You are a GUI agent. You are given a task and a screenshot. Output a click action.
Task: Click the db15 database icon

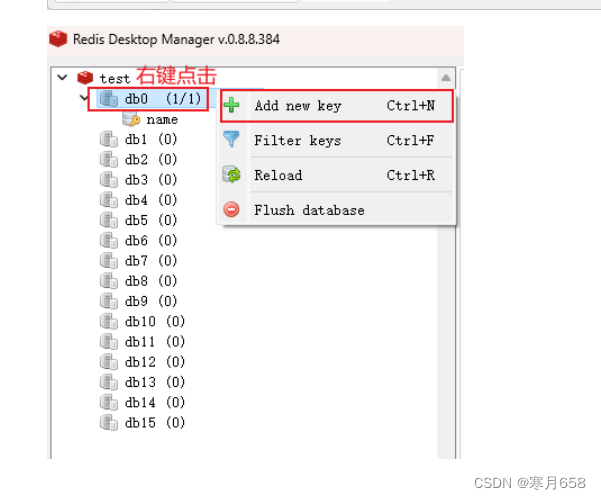point(109,423)
